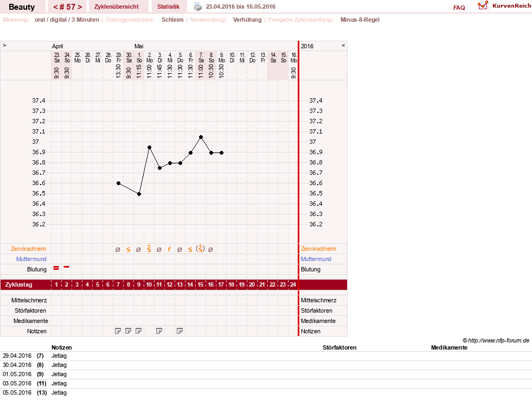Image resolution: width=532 pixels, height=412 pixels.
Task: Open the FAQ link
Action: pyautogui.click(x=459, y=8)
